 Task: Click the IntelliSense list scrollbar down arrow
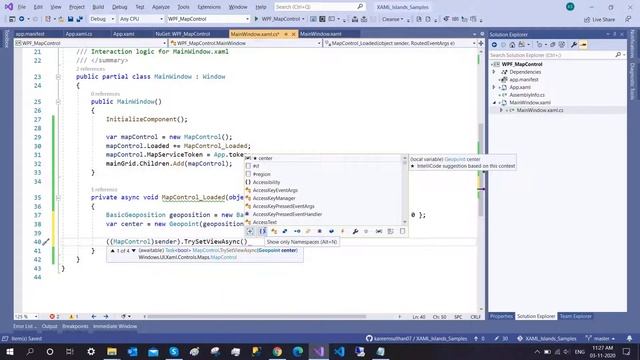click(405, 222)
